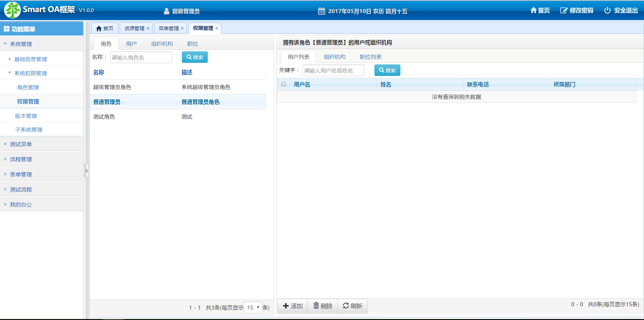The height and width of the screenshot is (320, 644).
Task: Close the 权限管理 tab
Action: coord(217,28)
